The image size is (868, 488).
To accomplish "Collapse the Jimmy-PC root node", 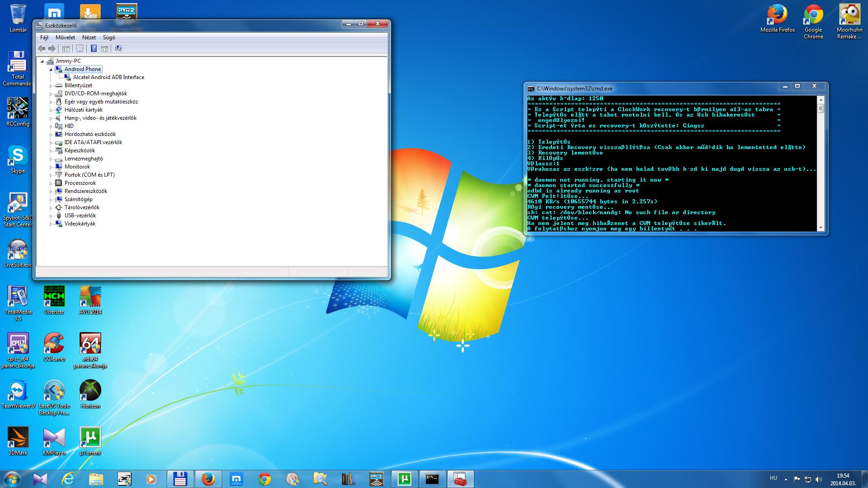I will [42, 61].
